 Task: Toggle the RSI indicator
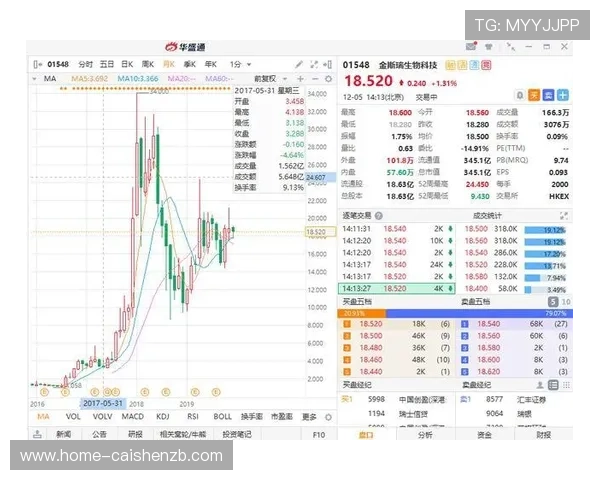point(192,416)
